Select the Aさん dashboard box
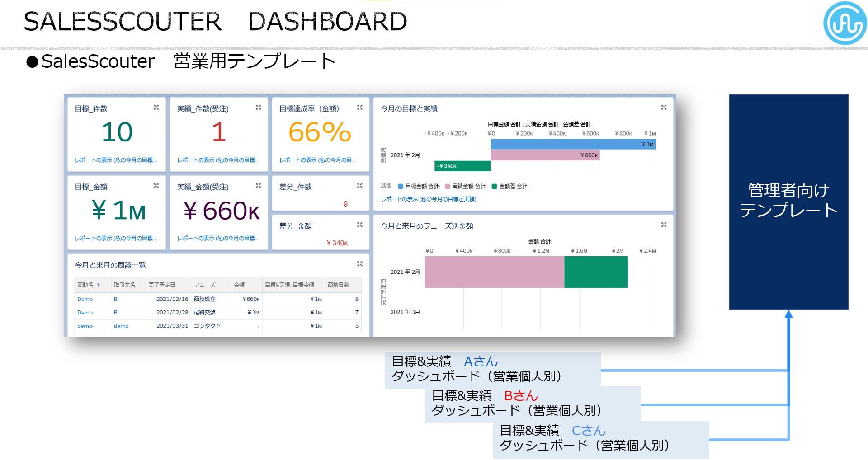This screenshot has height=460, width=868. tap(493, 370)
